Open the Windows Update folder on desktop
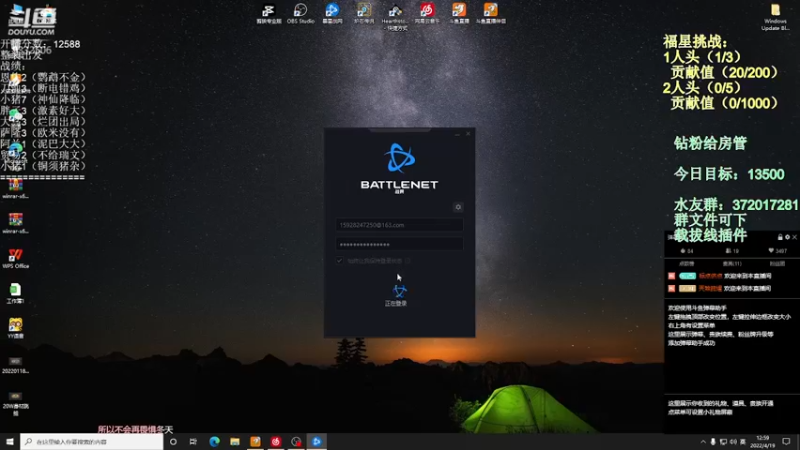 tap(775, 17)
